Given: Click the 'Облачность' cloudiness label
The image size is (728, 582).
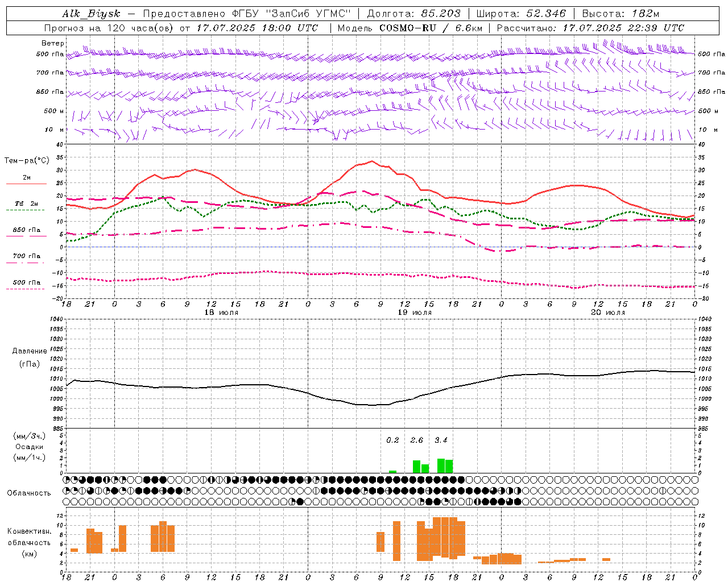Looking at the screenshot, I should tap(28, 493).
